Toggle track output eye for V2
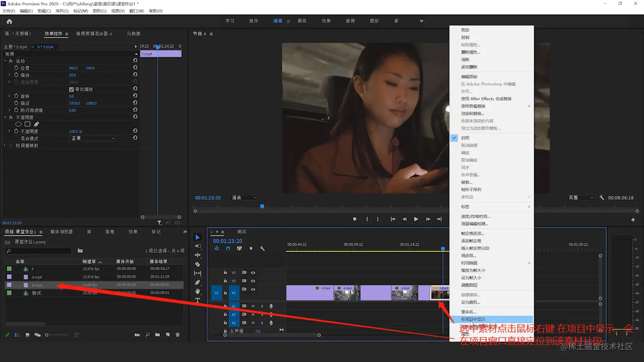644x362 pixels. tap(253, 281)
